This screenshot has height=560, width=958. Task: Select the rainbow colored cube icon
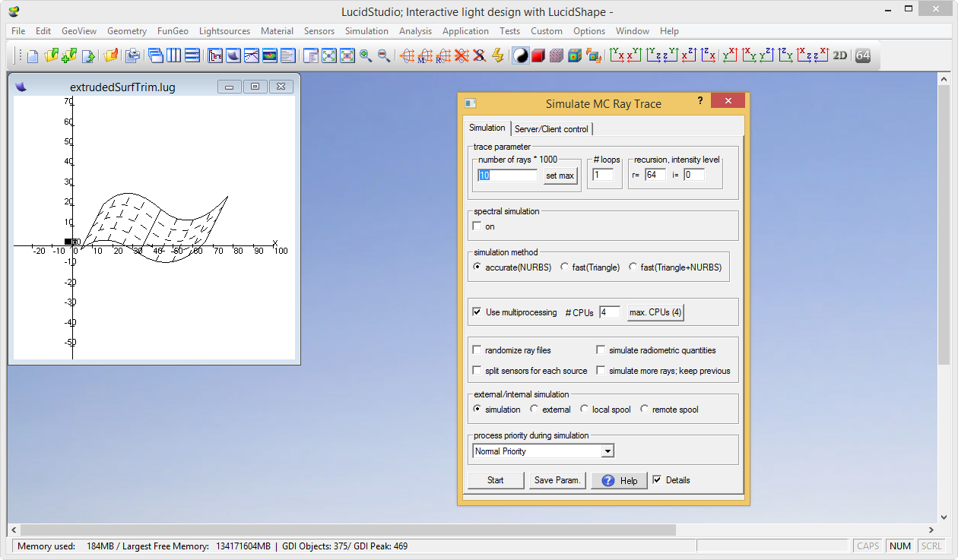(575, 55)
